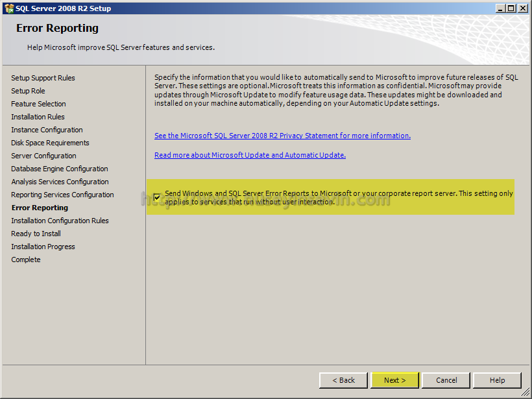
Task: Select the bold Error Reporting step
Action: [40, 208]
